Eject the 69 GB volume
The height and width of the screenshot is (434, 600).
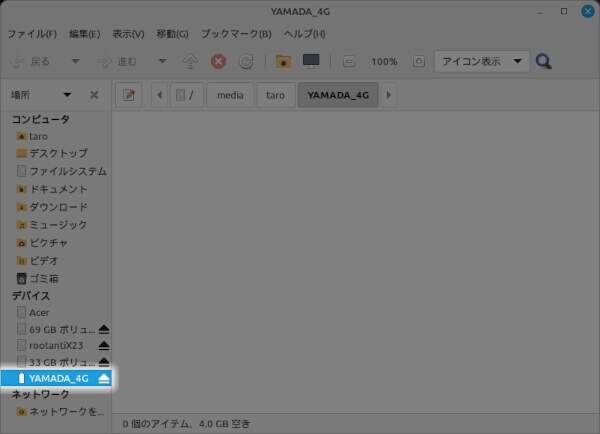click(x=104, y=329)
